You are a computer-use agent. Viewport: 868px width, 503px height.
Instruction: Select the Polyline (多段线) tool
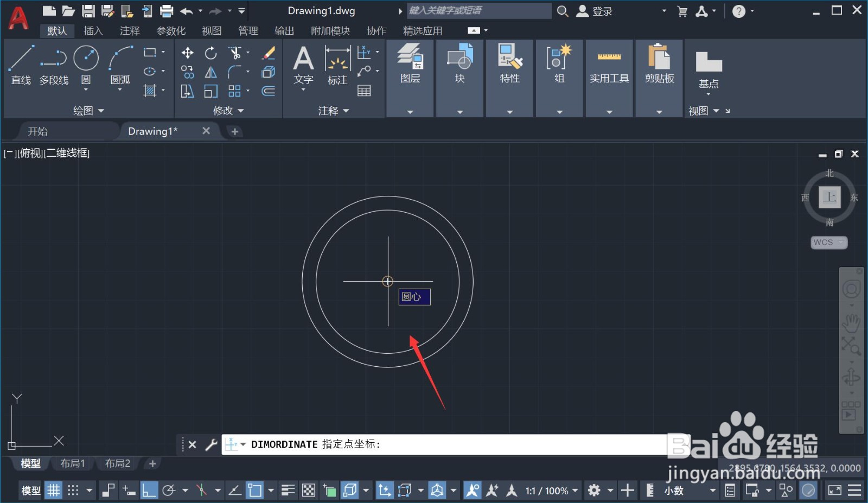click(54, 65)
